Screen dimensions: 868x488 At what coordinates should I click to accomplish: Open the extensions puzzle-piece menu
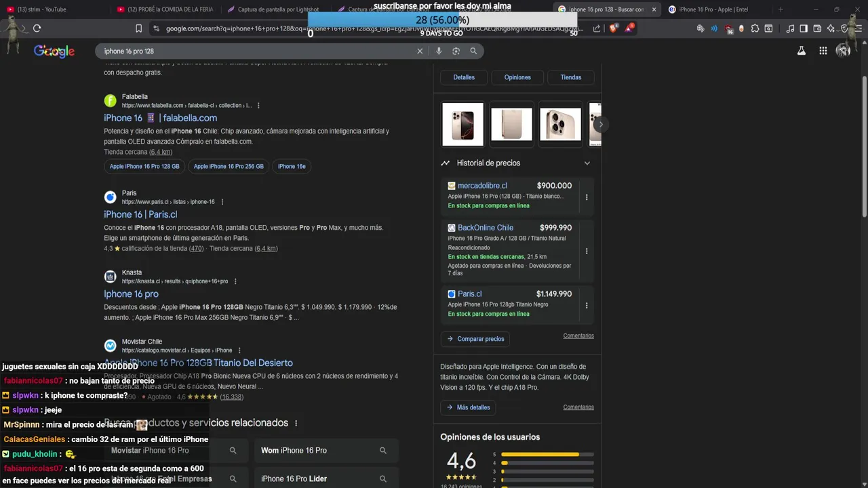point(755,28)
